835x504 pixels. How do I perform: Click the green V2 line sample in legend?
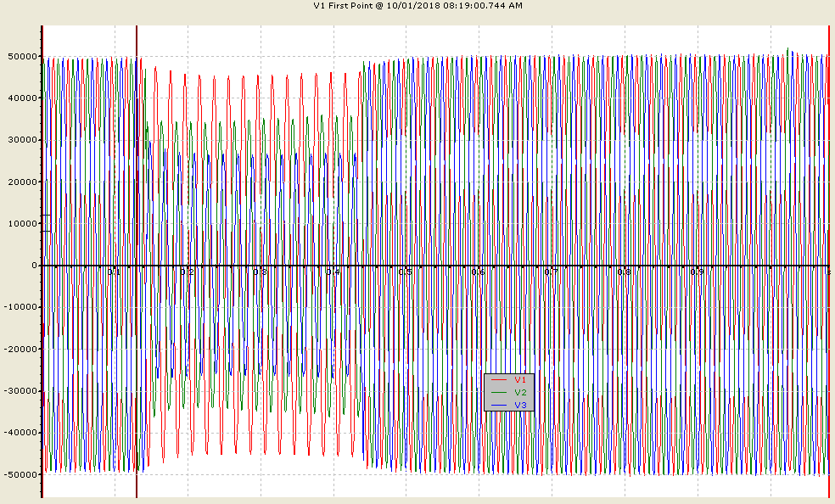point(498,393)
